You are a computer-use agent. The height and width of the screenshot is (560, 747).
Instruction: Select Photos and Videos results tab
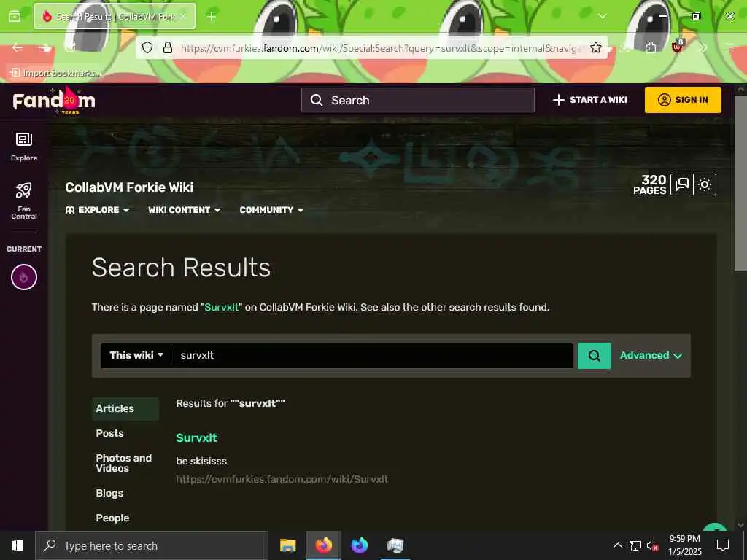pyautogui.click(x=124, y=463)
